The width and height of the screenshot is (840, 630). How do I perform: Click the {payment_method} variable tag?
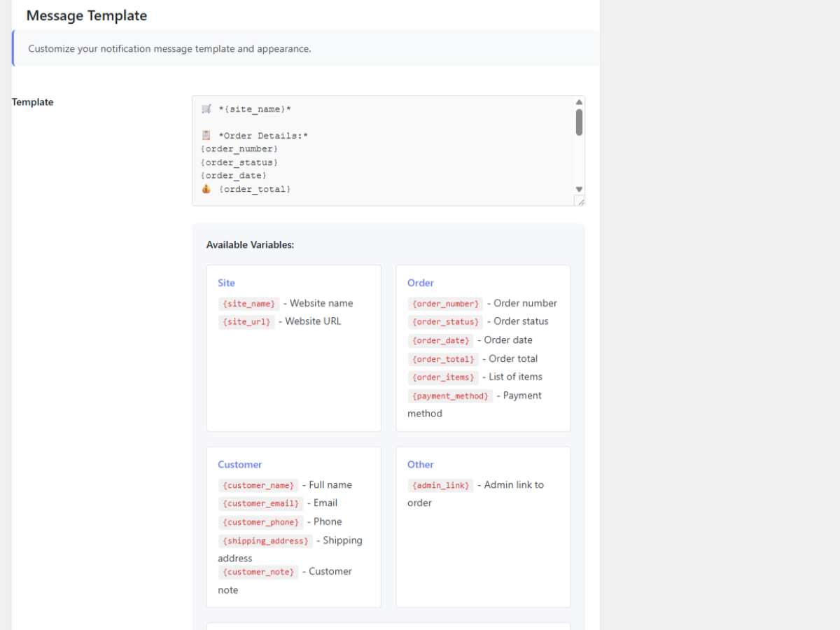click(x=449, y=396)
